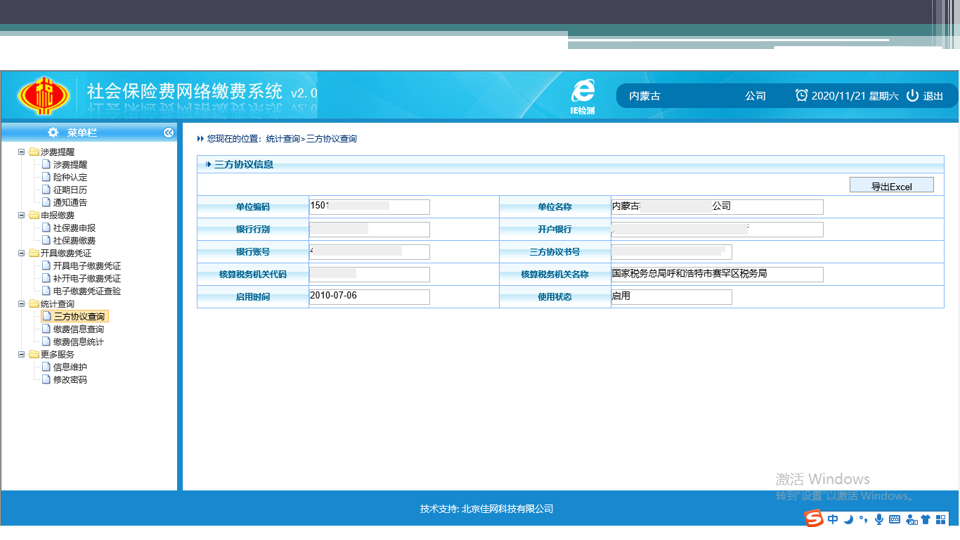
Task: Click the 开户银行 input field
Action: point(717,229)
